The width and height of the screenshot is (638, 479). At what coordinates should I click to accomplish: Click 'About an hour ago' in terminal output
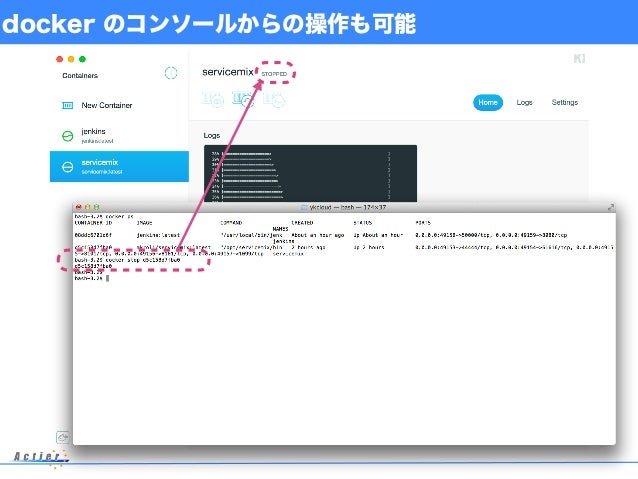318,235
